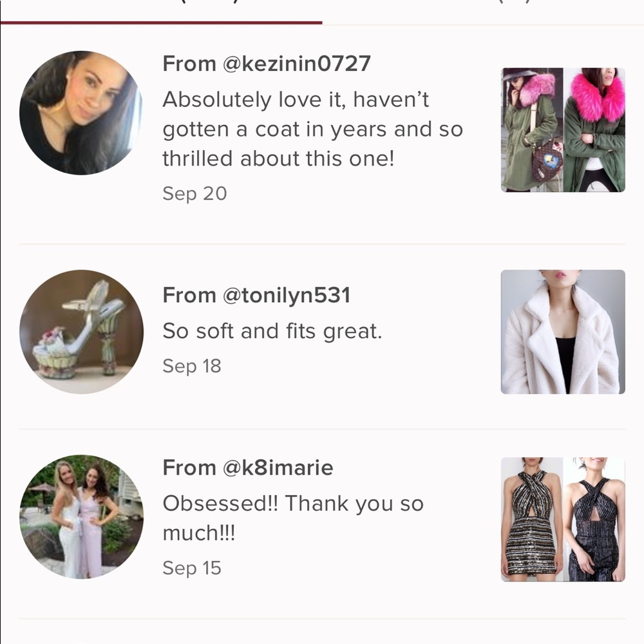View the parka photo with the handbag
This screenshot has width=644, height=644.
coord(532,130)
